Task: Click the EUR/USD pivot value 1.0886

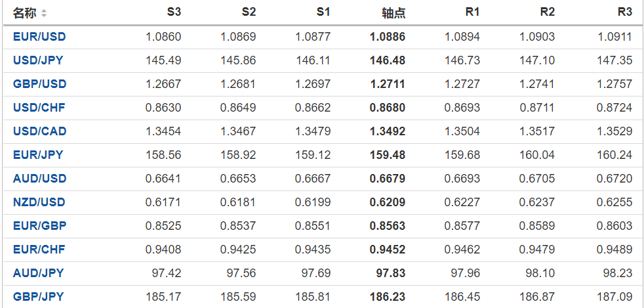Action: (x=388, y=37)
